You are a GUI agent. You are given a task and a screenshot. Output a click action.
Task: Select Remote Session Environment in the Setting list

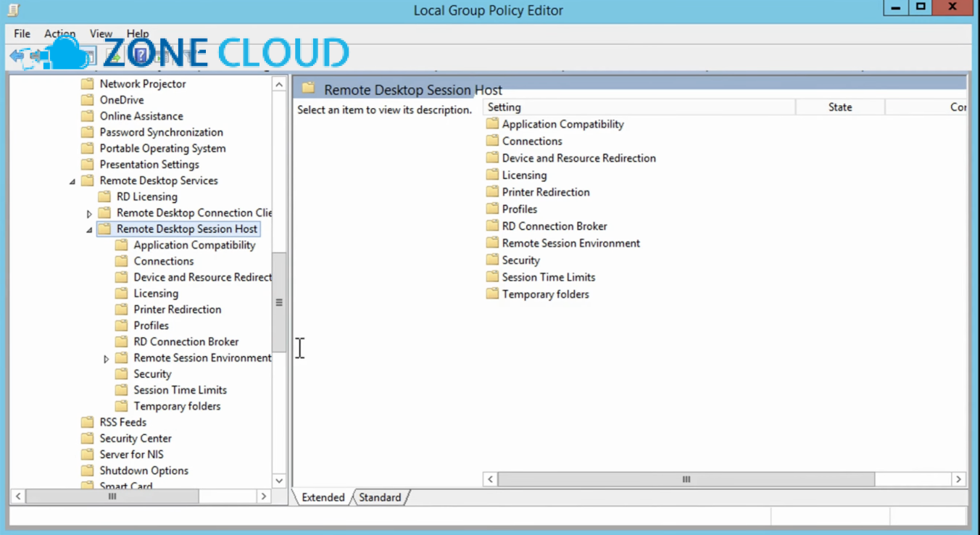[x=571, y=243]
